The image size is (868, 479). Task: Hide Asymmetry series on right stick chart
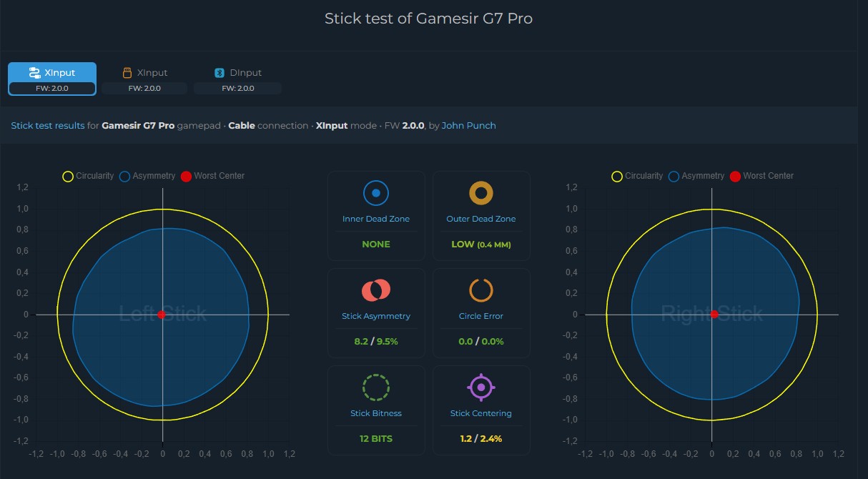point(696,176)
